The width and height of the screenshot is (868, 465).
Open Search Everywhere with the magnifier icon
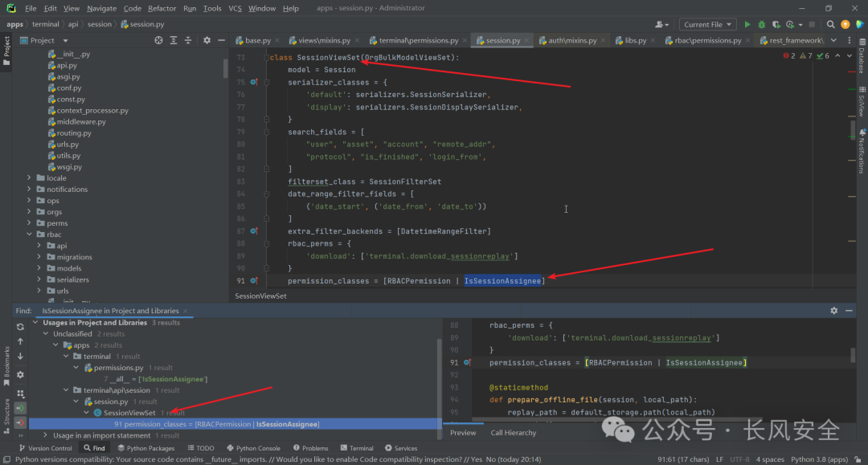[830, 24]
